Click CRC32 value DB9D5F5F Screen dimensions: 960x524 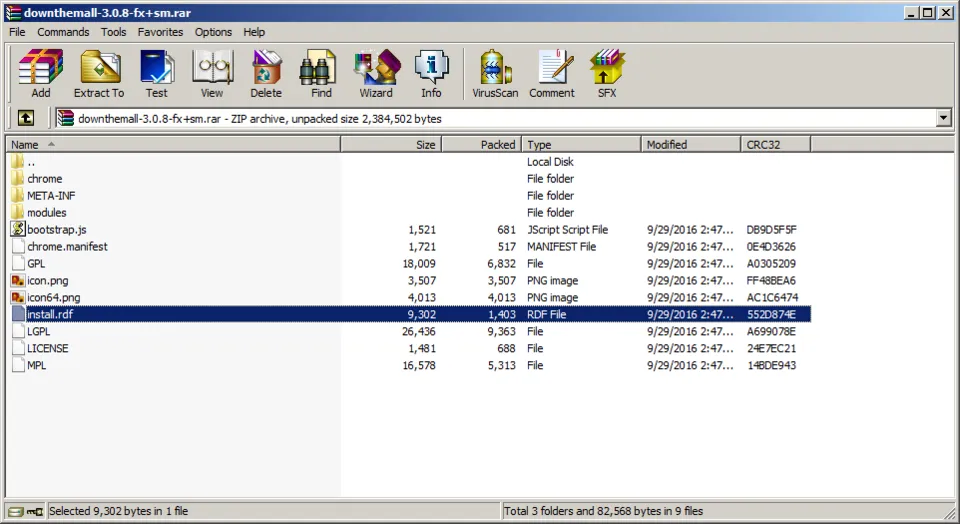point(771,230)
